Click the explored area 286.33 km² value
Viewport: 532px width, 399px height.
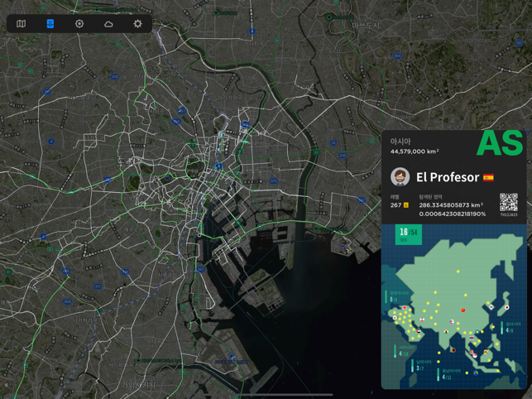tap(451, 205)
